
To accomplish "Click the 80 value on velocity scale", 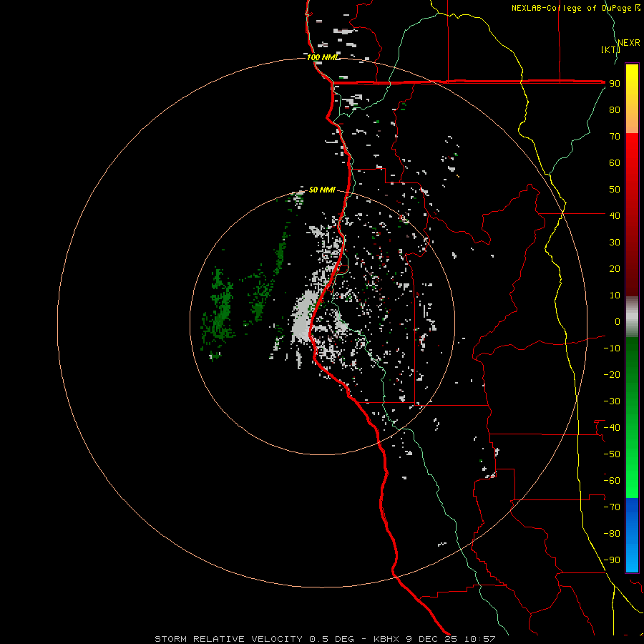I will (x=615, y=109).
